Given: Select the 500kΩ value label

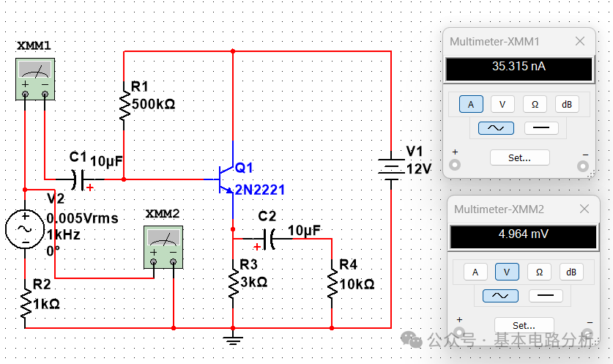Looking at the screenshot, I should pyautogui.click(x=153, y=104).
